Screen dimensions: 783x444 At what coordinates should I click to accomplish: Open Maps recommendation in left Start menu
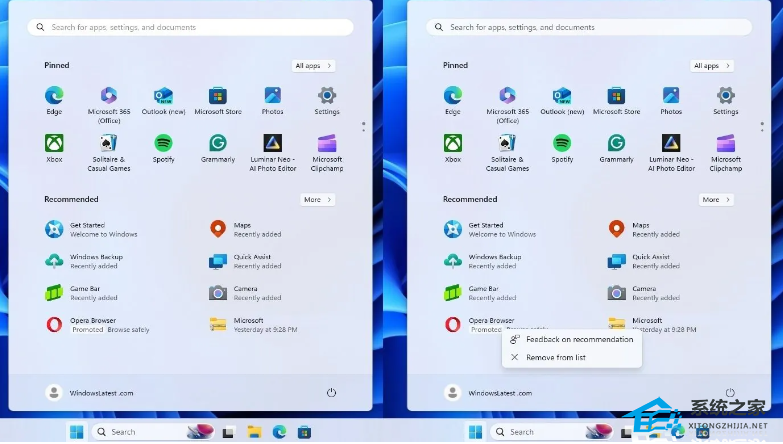point(245,229)
